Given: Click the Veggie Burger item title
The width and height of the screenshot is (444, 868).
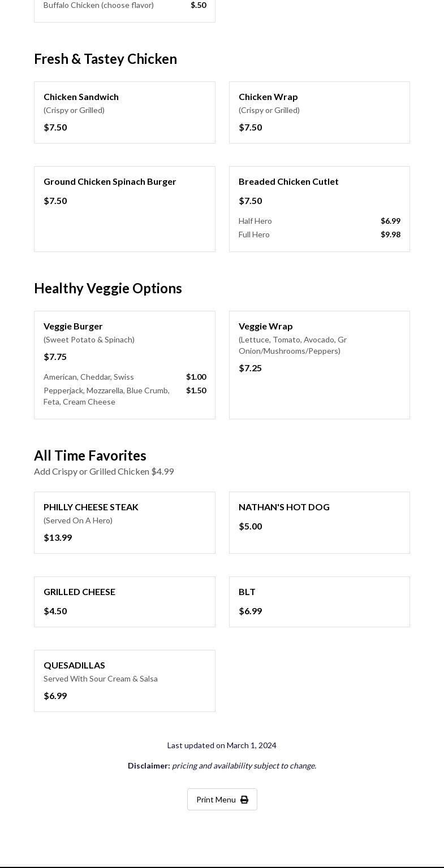Looking at the screenshot, I should [x=73, y=326].
